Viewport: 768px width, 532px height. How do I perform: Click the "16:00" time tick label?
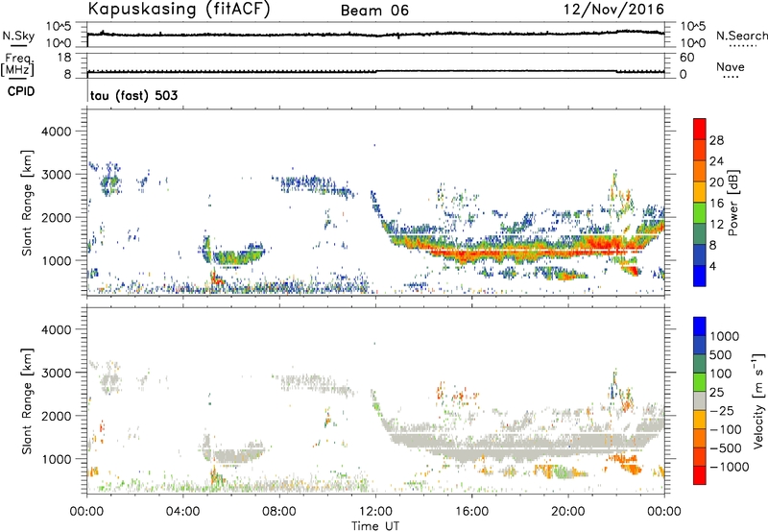pos(471,512)
